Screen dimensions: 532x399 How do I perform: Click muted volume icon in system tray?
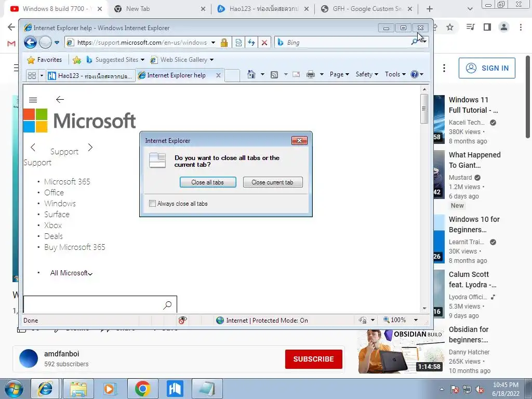coord(480,390)
